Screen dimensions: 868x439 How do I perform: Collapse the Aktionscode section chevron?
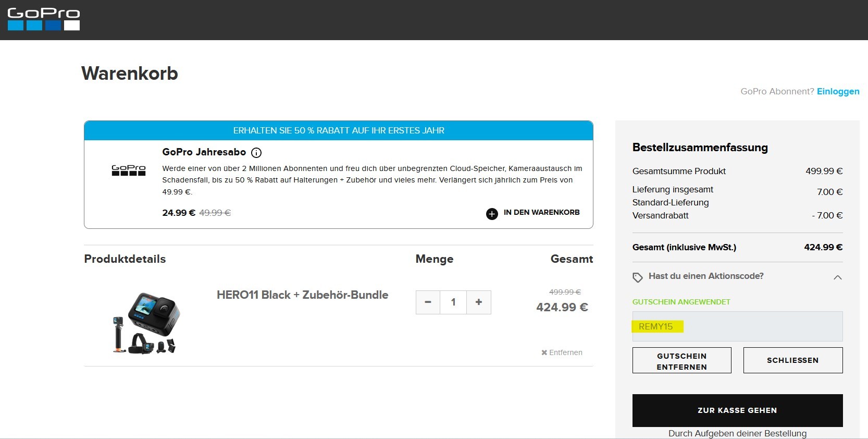coord(837,277)
